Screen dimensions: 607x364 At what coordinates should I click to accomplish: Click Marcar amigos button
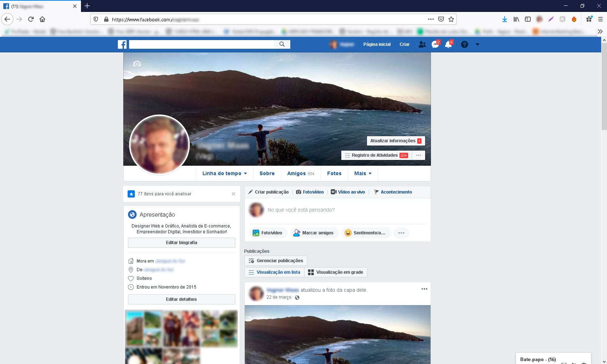pyautogui.click(x=313, y=233)
